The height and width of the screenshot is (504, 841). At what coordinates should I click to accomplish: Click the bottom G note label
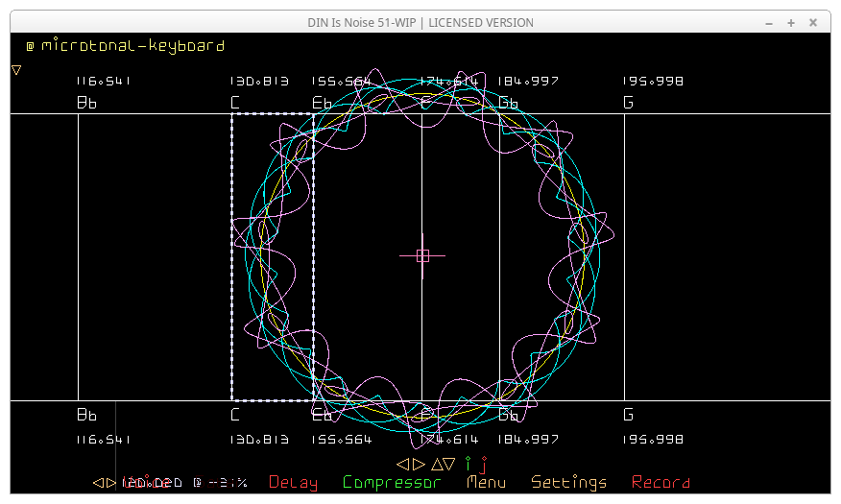pos(629,416)
